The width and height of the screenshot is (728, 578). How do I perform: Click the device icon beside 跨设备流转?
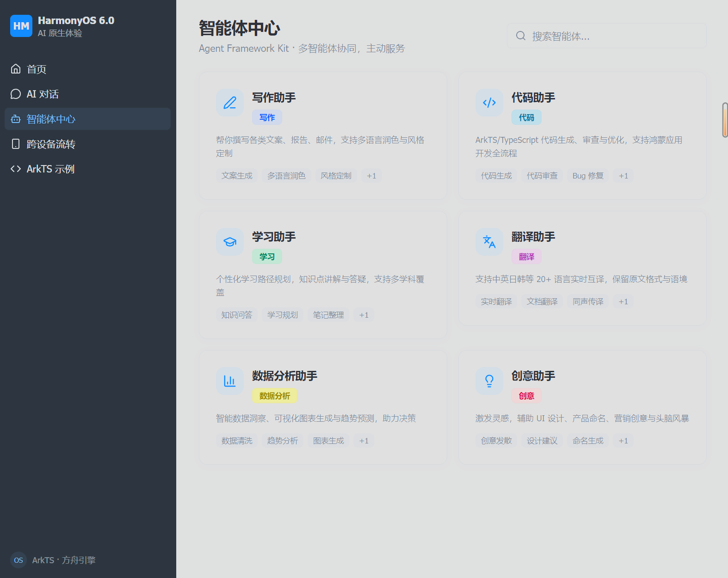click(16, 144)
